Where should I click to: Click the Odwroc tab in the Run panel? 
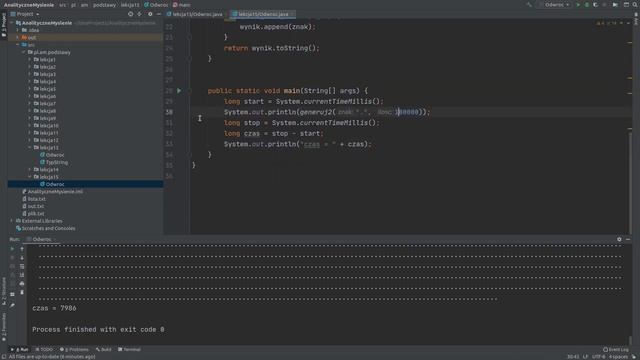41,240
